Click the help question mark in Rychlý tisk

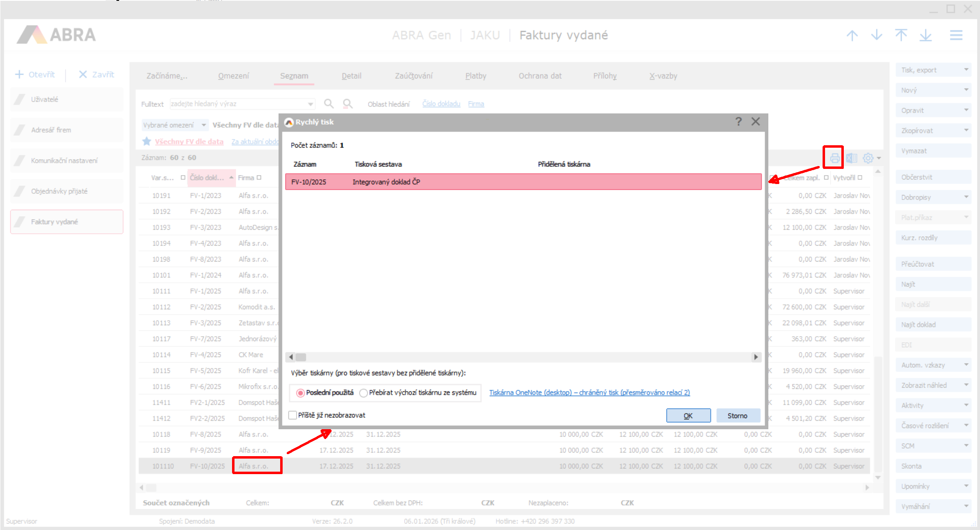click(738, 122)
